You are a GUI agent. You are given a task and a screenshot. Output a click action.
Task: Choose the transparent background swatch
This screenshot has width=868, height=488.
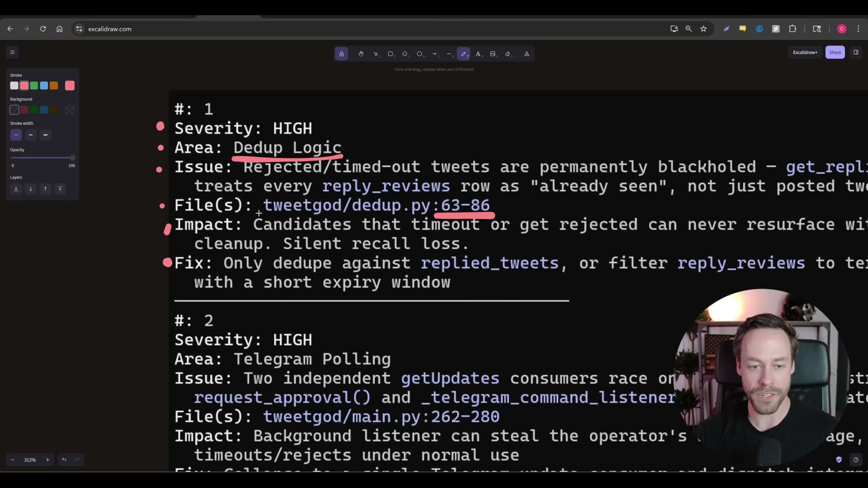14,109
